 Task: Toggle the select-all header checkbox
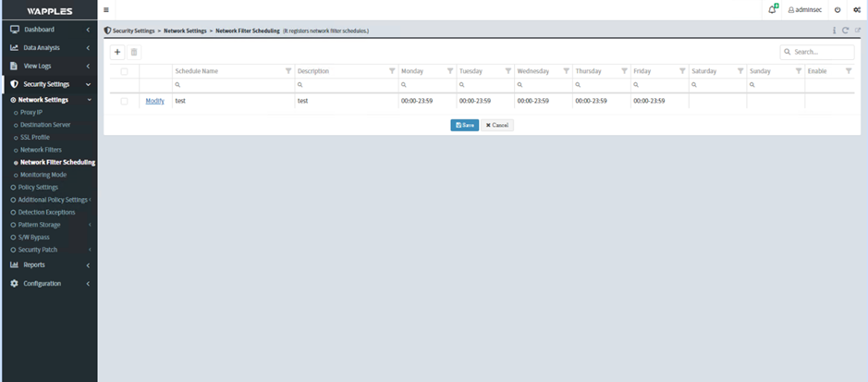coord(124,71)
